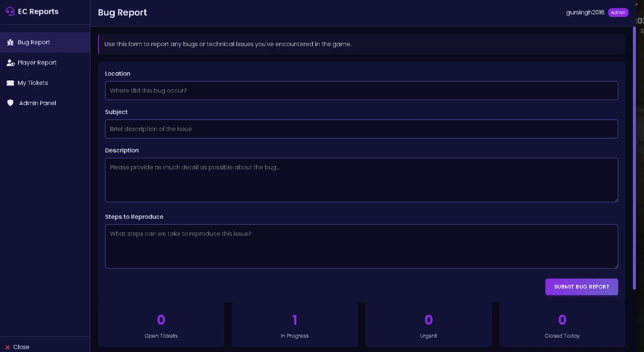Click the In Progress stat card
The height and width of the screenshot is (352, 644).
click(x=295, y=325)
